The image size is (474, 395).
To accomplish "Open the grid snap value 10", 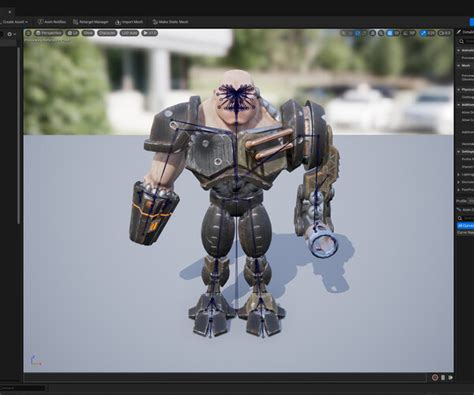I will click(396, 33).
